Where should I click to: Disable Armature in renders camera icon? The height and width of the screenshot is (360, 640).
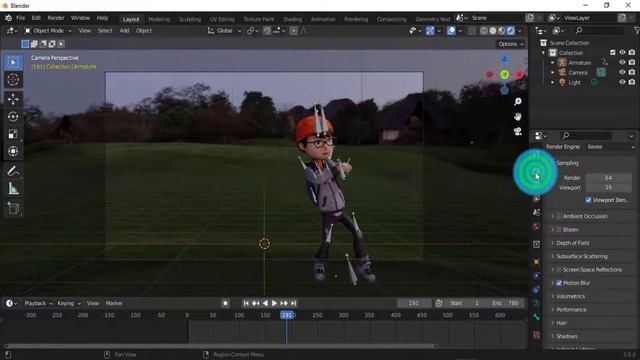[632, 62]
